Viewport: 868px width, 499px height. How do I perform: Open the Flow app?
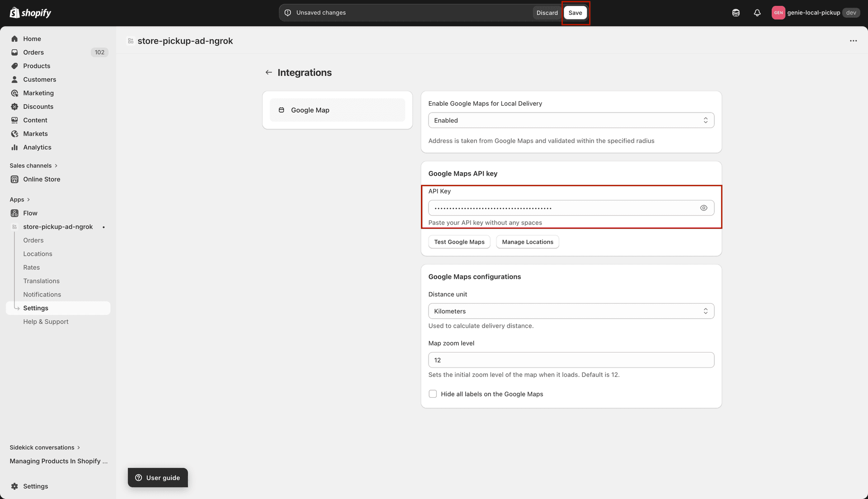click(x=30, y=213)
